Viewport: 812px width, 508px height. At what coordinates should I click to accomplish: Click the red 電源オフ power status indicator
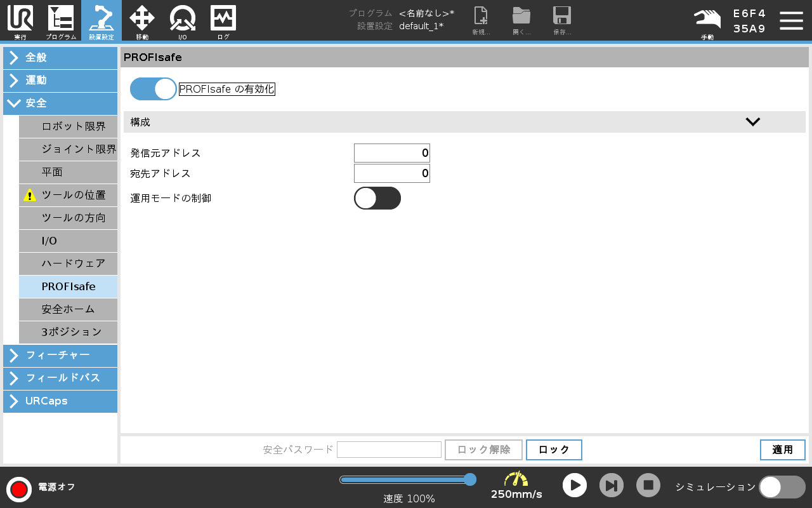pyautogui.click(x=19, y=489)
